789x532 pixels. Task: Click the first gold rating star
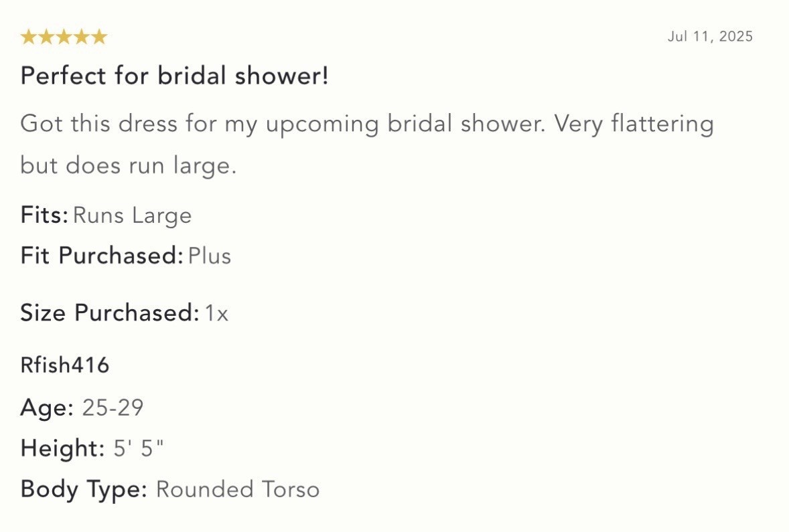(28, 37)
